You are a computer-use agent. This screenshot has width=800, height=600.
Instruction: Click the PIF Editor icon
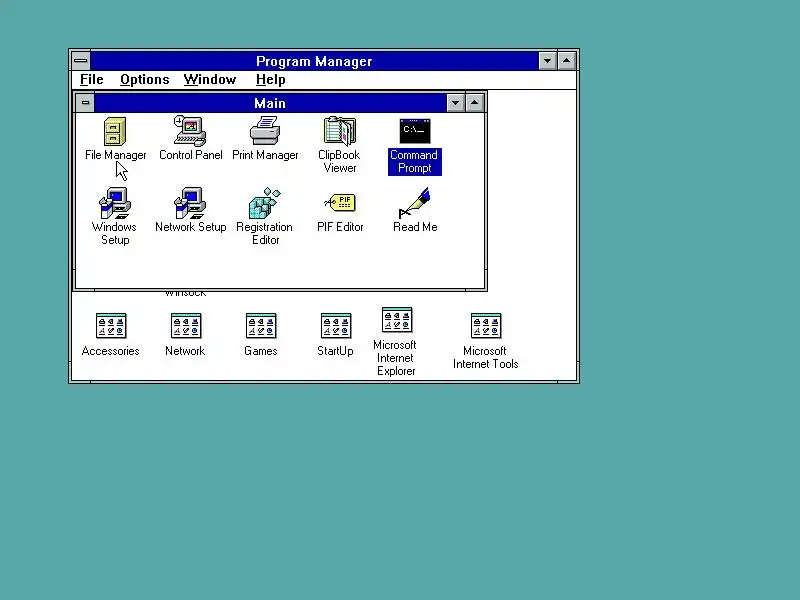pyautogui.click(x=340, y=203)
